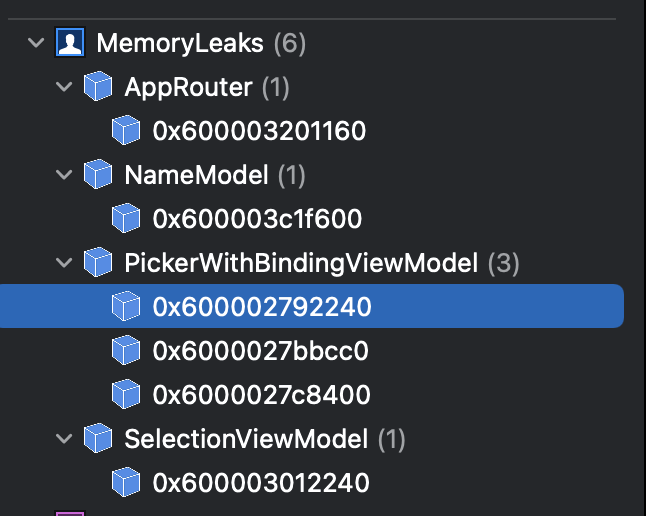The width and height of the screenshot is (646, 516).
Task: Click the PickerWithBindingViewModel cube icon
Action: [x=97, y=263]
